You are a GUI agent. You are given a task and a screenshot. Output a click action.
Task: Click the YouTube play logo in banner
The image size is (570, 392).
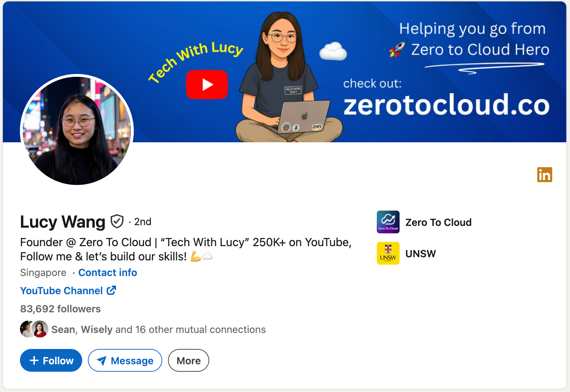(x=207, y=85)
